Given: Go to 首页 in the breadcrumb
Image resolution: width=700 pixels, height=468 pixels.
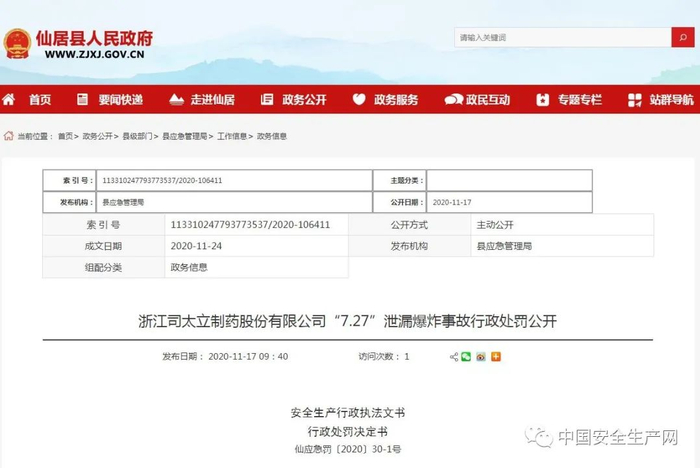Looking at the screenshot, I should (x=65, y=136).
